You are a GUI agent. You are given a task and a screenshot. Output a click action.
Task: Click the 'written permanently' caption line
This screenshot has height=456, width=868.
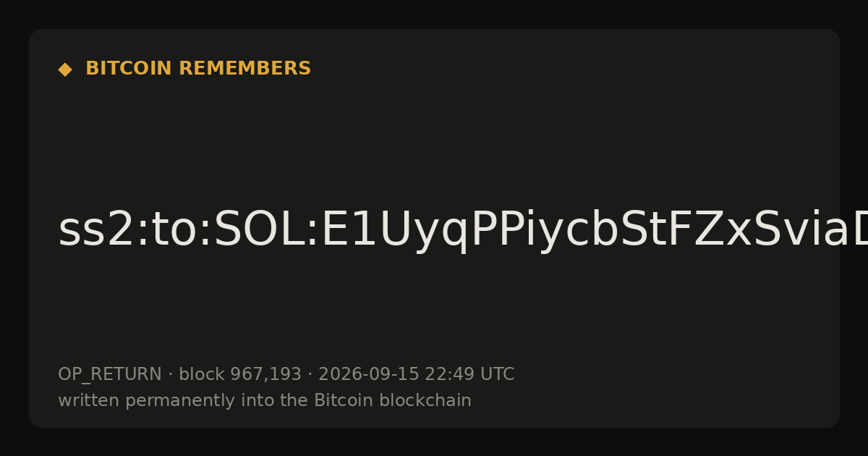265,401
